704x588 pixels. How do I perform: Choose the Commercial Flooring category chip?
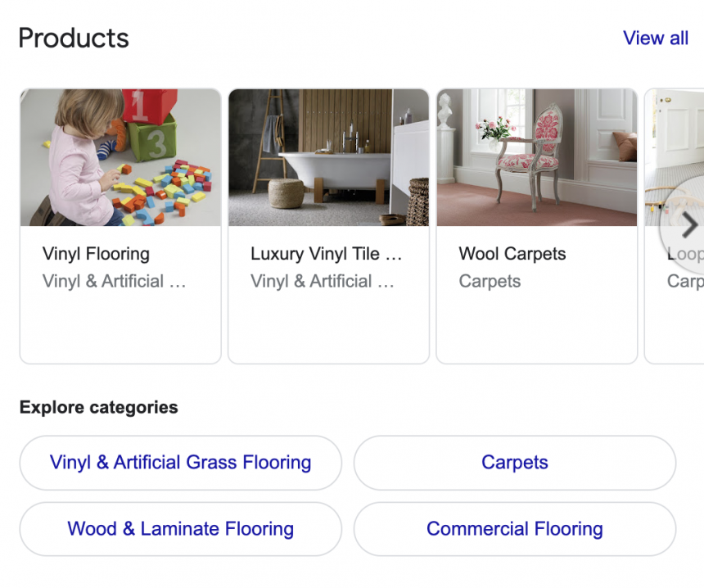514,529
